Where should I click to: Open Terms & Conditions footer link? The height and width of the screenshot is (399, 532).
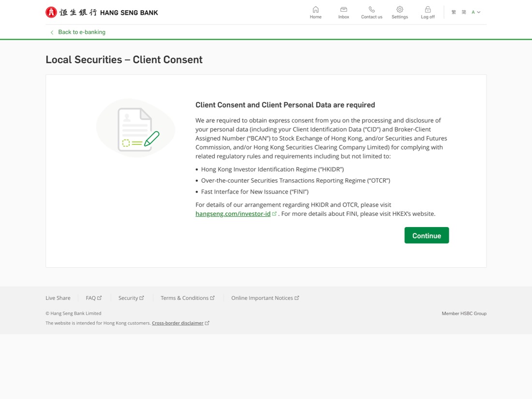188,298
